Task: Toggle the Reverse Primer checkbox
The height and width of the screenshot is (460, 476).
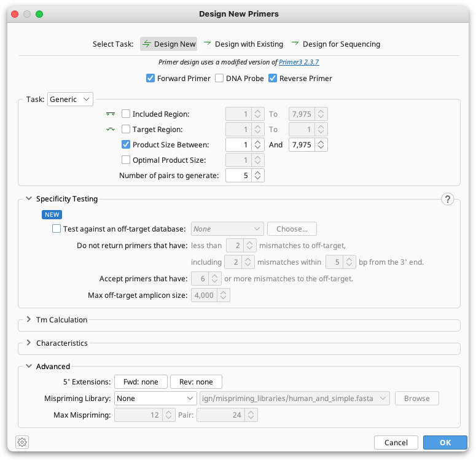Action: pyautogui.click(x=273, y=79)
